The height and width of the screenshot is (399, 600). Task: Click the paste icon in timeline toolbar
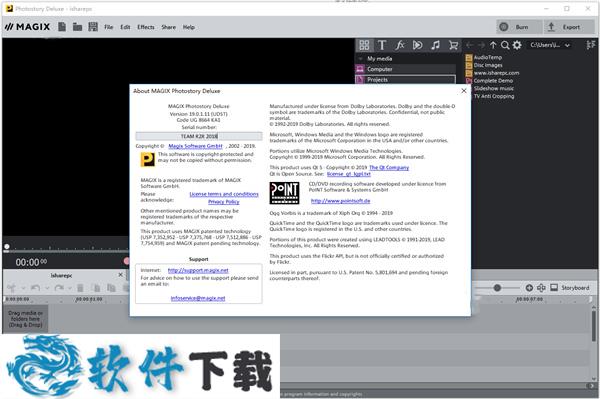[111, 288]
